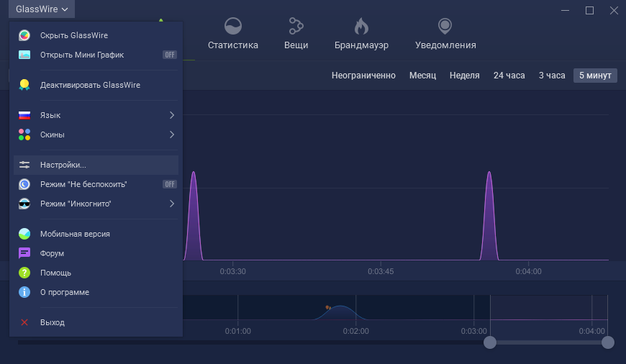Click the Мобильная версия globe icon

tap(24, 234)
